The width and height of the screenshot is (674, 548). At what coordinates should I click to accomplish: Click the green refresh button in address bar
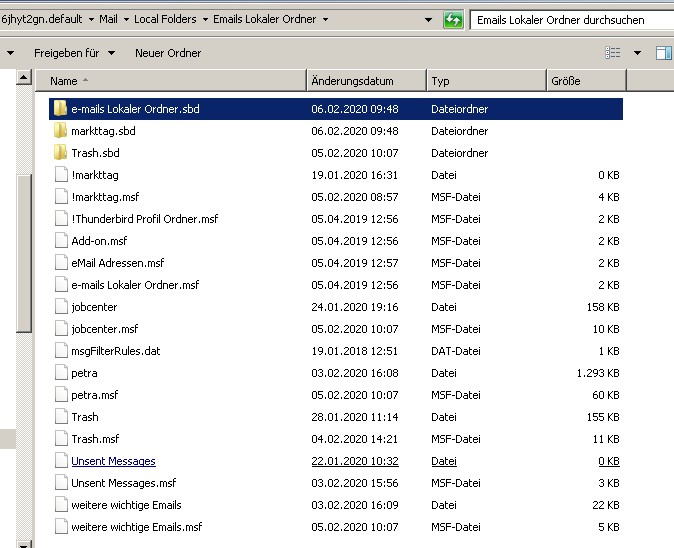tap(453, 20)
